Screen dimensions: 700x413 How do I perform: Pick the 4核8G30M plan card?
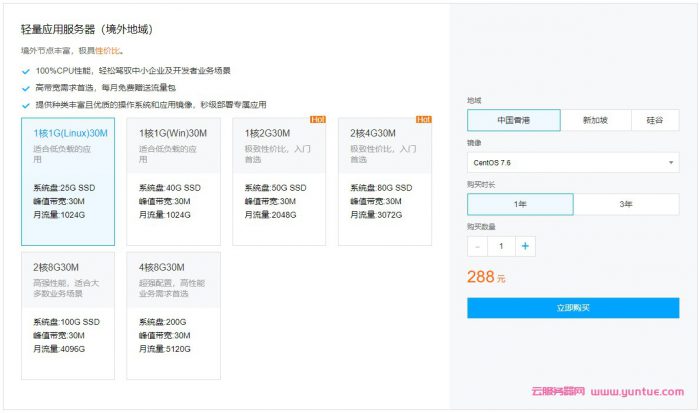(173, 315)
